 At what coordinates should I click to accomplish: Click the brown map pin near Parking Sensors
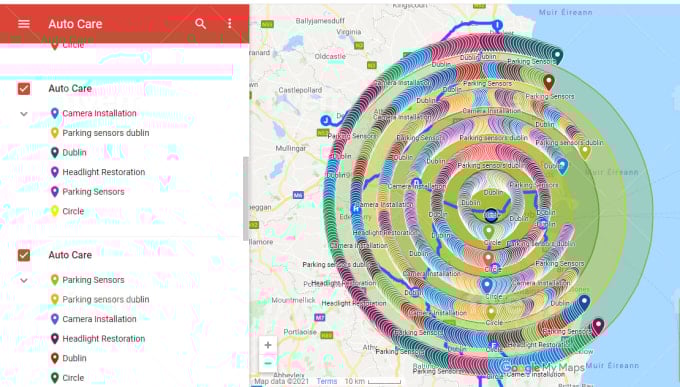[549, 82]
